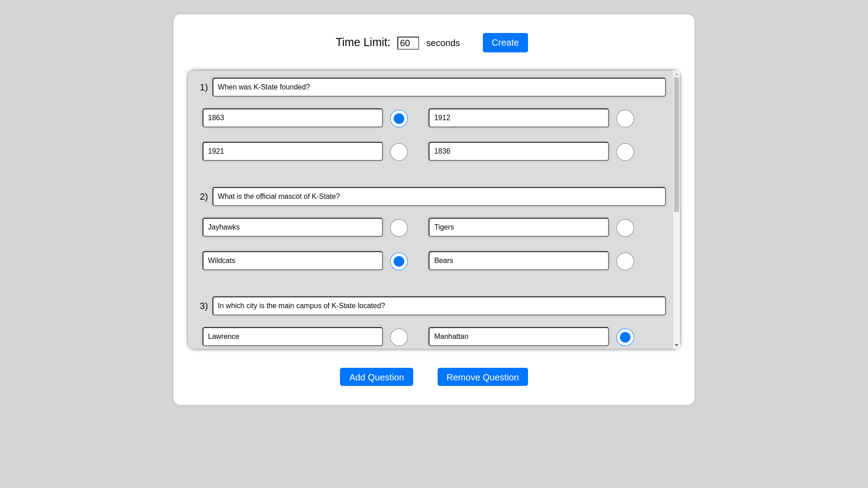
Task: Click the scroll up arrow of question list
Action: pyautogui.click(x=676, y=74)
